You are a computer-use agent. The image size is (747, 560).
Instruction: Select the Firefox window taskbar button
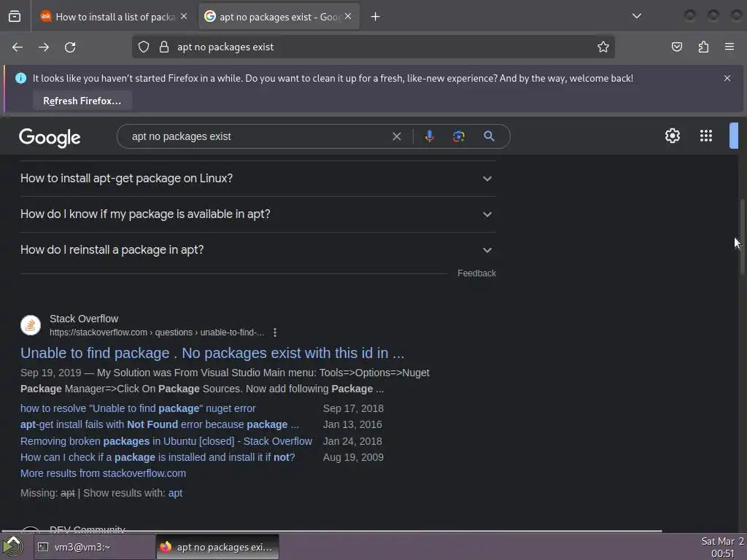click(x=217, y=547)
